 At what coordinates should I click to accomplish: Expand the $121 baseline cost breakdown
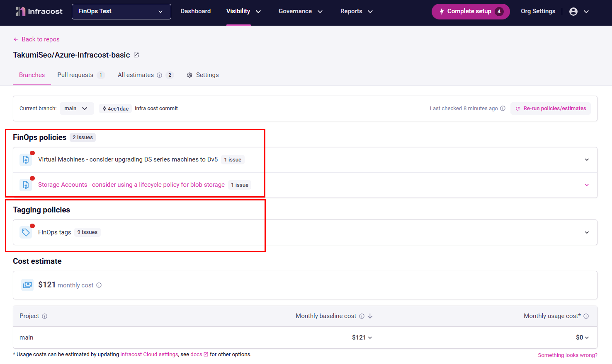(362, 337)
